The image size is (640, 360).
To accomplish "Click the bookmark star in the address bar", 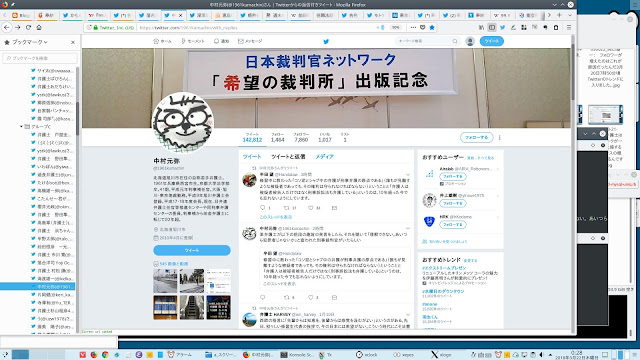I will (432, 27).
